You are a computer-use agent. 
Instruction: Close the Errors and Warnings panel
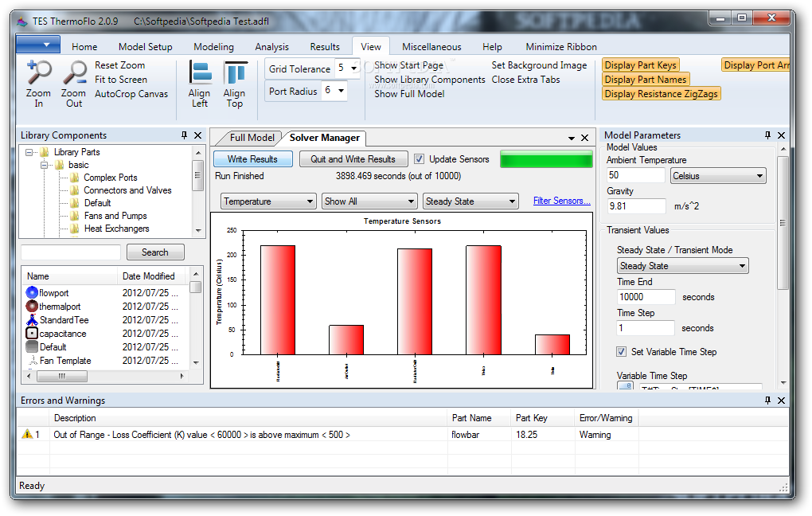(x=782, y=401)
